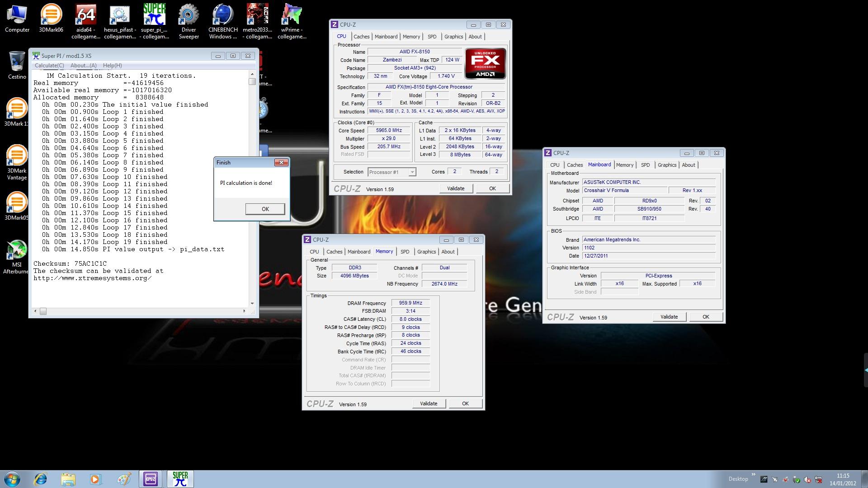Screen dimensions: 868x488
Task: Open Driver Sweeper desktop shortcut
Action: click(x=189, y=22)
